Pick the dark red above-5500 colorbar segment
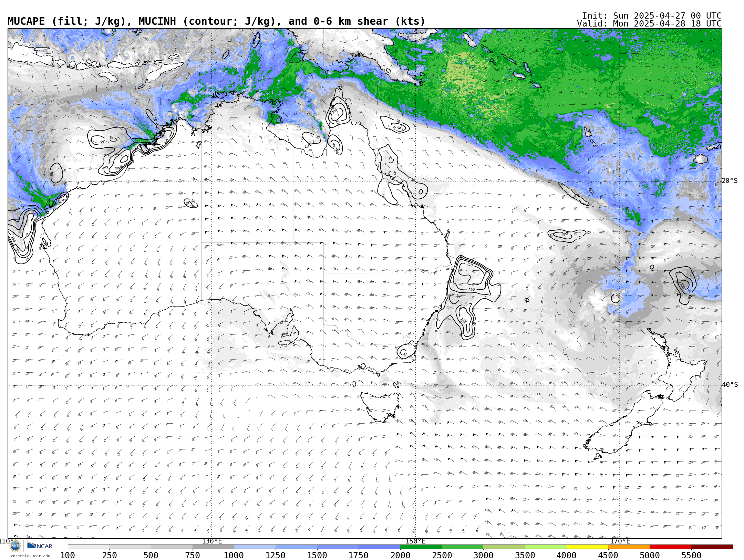 [x=712, y=547]
